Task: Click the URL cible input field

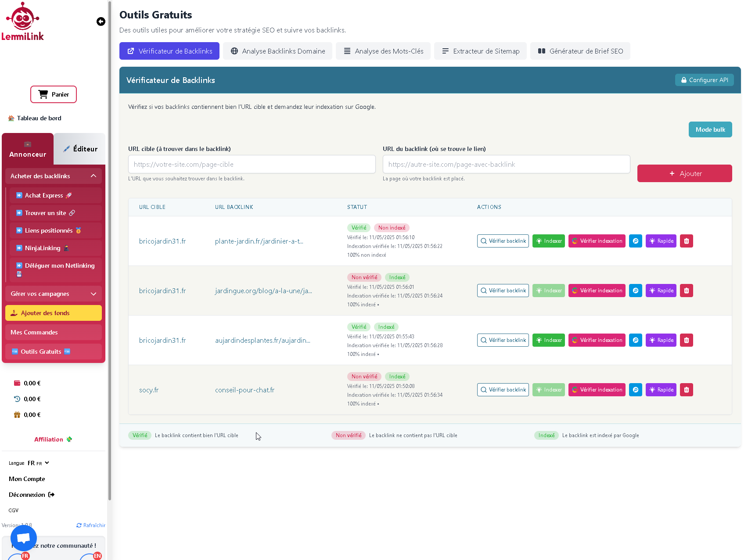Action: click(252, 164)
